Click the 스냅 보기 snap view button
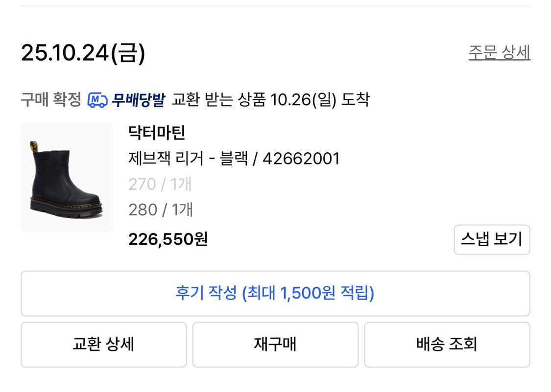551x392 pixels. [x=493, y=239]
